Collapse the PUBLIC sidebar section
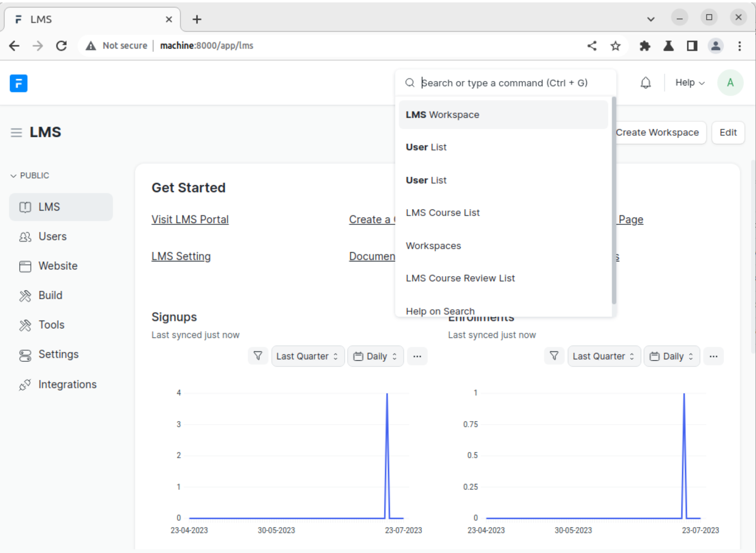Image resolution: width=756 pixels, height=553 pixels. pyautogui.click(x=30, y=176)
